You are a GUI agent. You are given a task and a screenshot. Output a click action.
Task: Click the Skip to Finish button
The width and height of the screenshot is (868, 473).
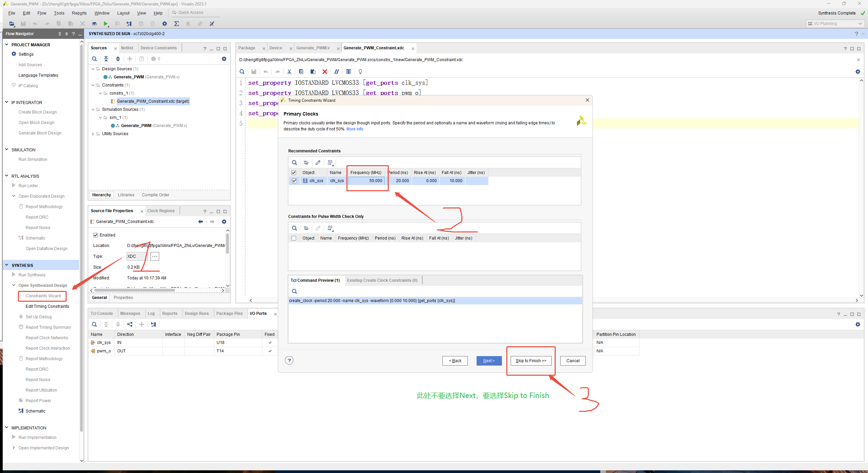[x=531, y=361]
